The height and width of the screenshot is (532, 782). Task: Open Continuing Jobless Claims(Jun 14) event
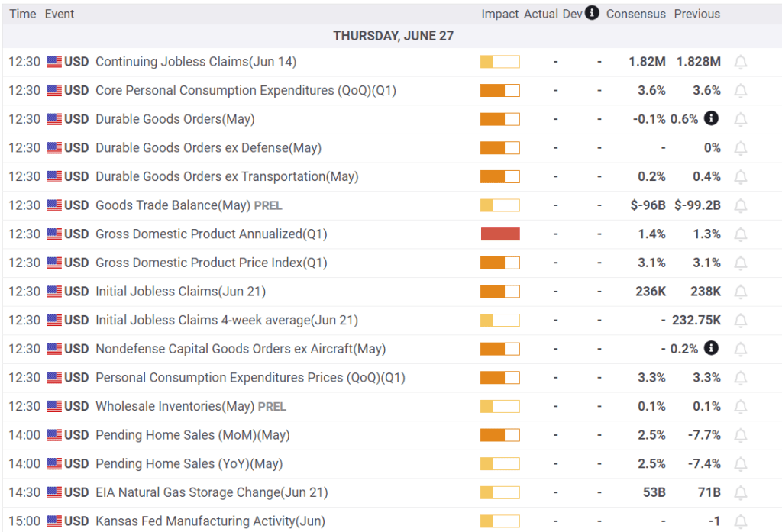[196, 62]
